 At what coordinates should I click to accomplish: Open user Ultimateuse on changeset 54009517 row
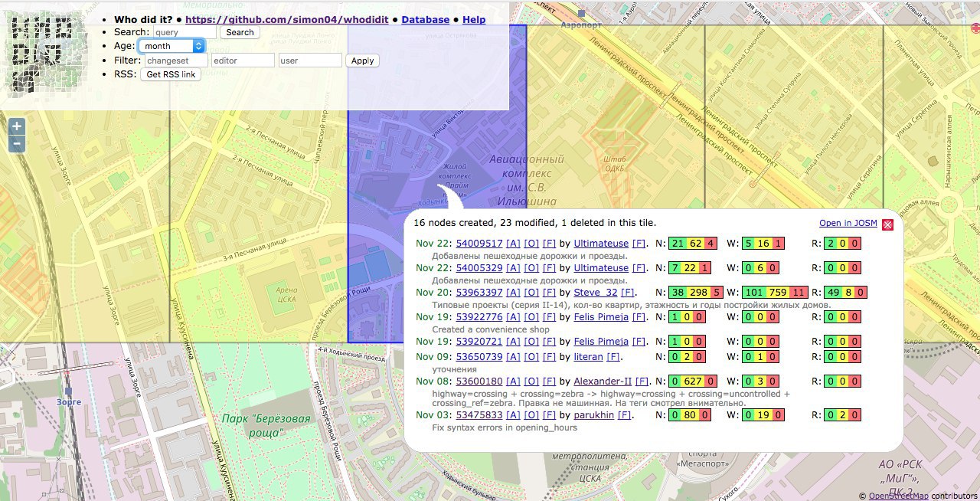click(601, 244)
